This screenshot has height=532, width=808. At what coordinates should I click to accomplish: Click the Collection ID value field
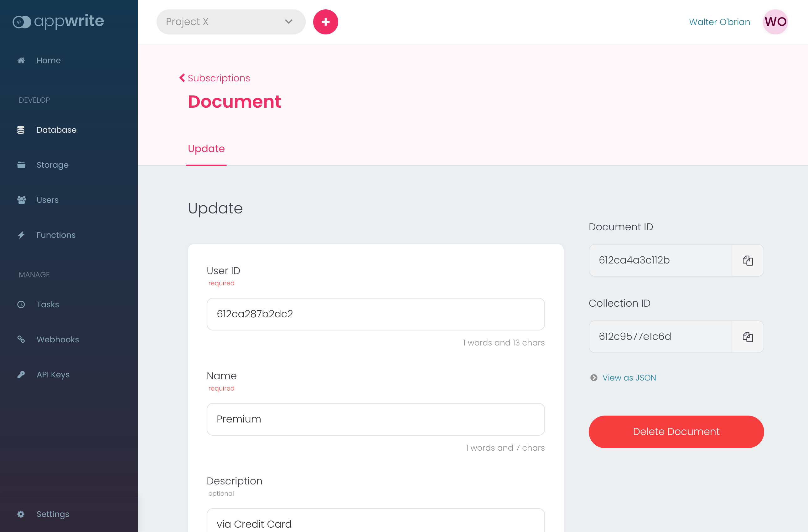(660, 337)
